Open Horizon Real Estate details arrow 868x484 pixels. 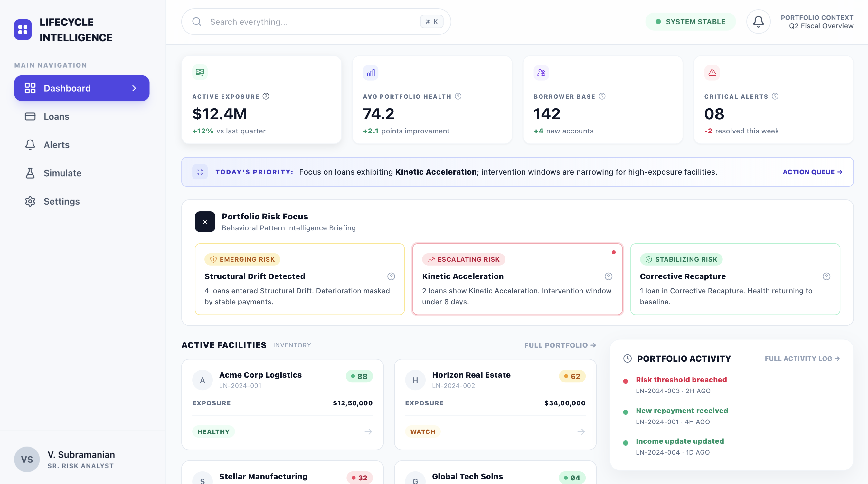coord(581,431)
